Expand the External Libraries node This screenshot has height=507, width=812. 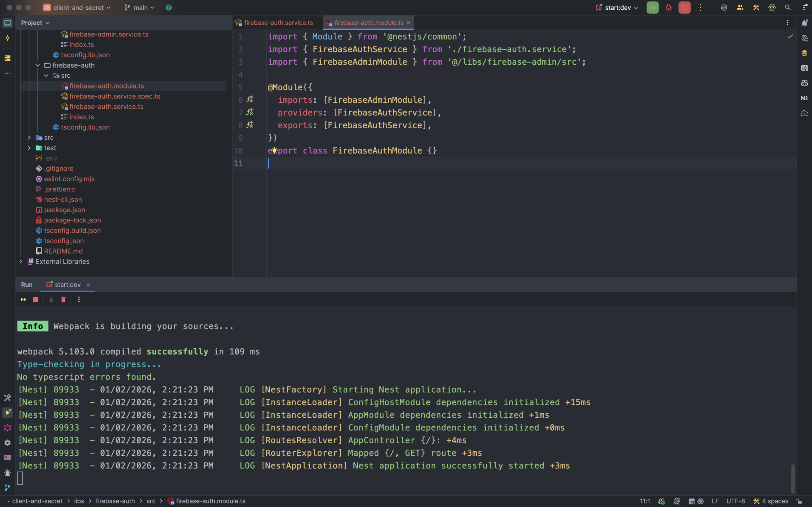(x=21, y=261)
